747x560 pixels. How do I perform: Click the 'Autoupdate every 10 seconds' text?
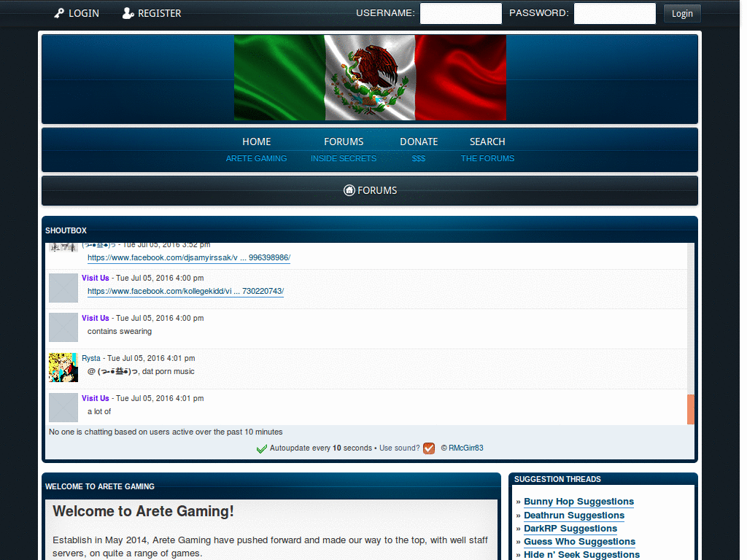(321, 448)
